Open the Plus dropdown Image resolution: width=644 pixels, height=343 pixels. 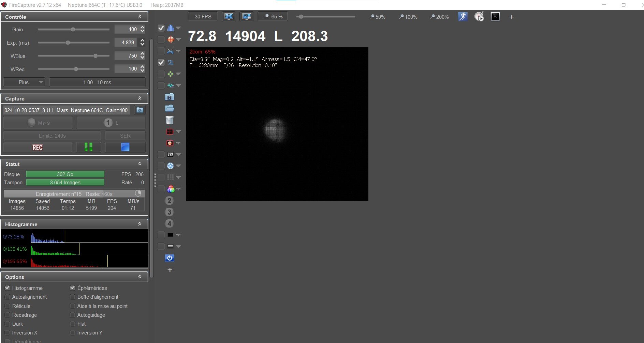(24, 82)
